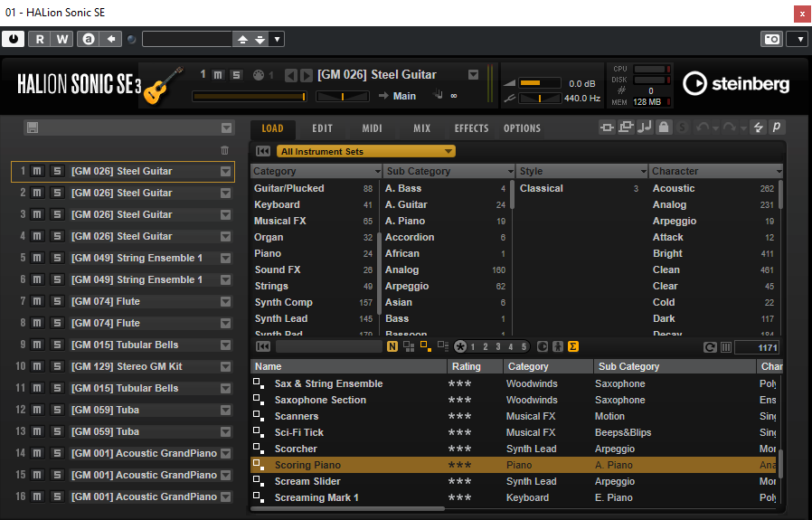
Task: Click the lightning bolt icon
Action: (x=758, y=127)
